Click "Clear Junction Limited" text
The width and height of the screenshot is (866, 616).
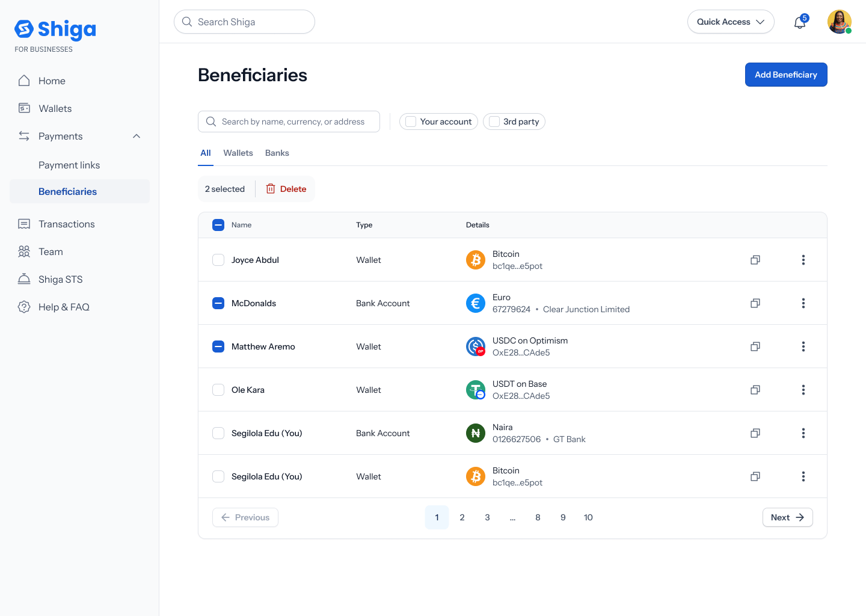pyautogui.click(x=586, y=309)
